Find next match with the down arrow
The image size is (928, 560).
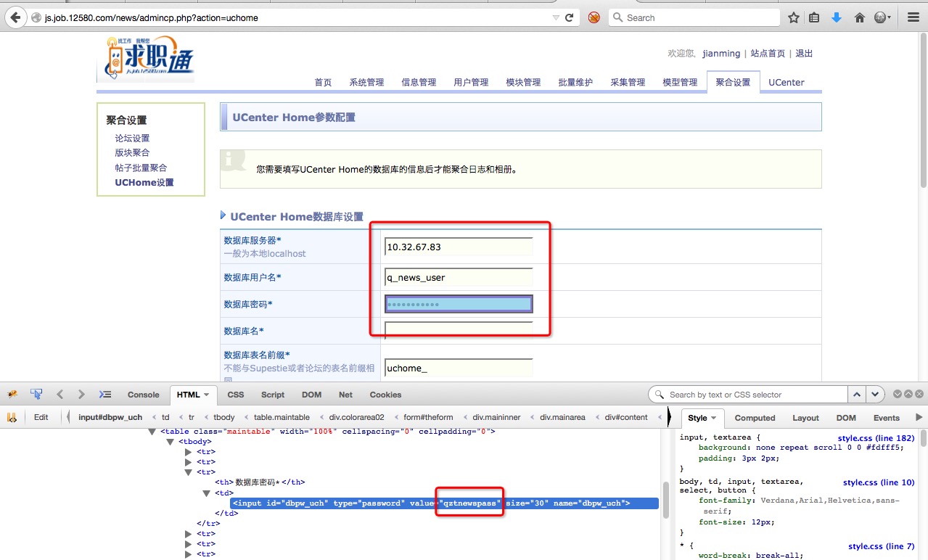[x=876, y=395]
